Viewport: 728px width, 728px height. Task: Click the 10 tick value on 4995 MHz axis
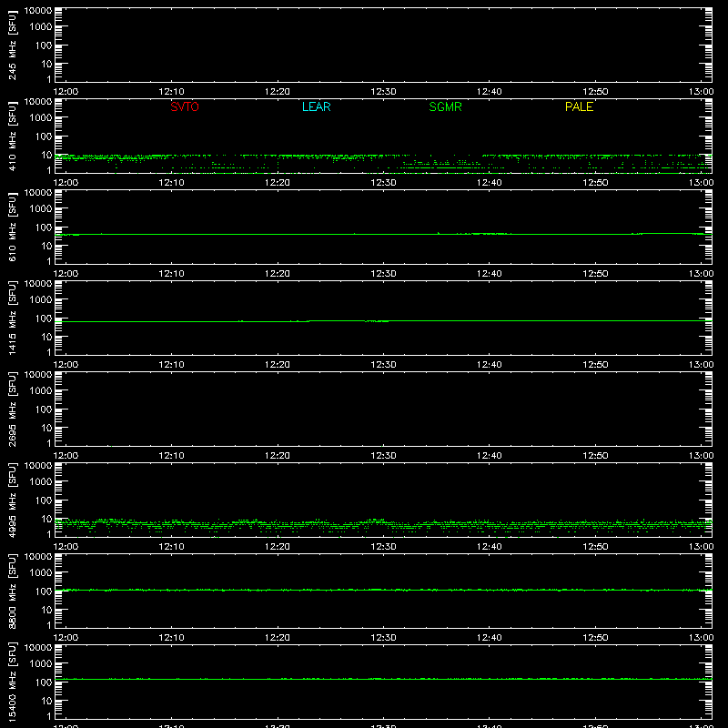tap(47, 519)
